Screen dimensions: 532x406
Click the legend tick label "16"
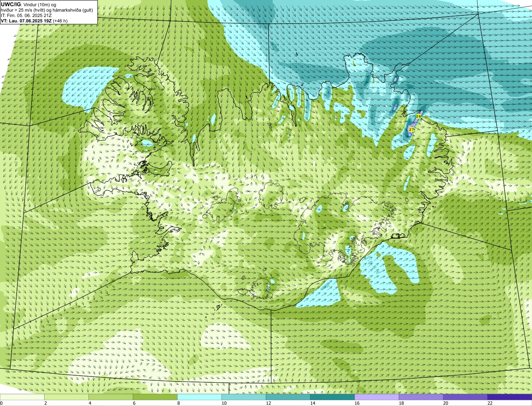coord(357,403)
